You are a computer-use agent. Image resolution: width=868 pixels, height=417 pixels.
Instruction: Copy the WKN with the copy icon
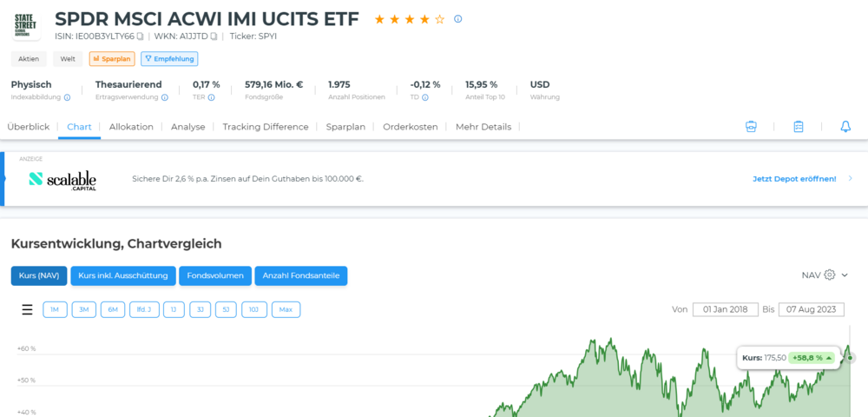click(214, 36)
